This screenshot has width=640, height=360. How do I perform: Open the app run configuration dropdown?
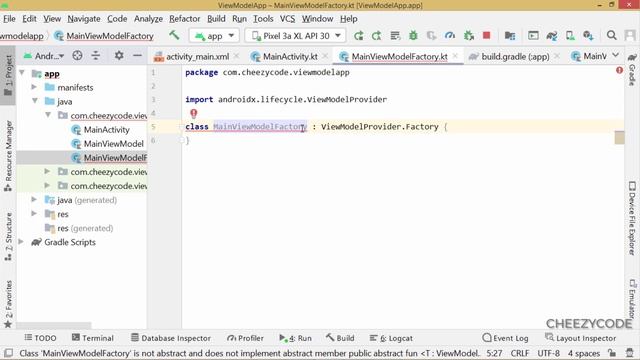tap(214, 36)
